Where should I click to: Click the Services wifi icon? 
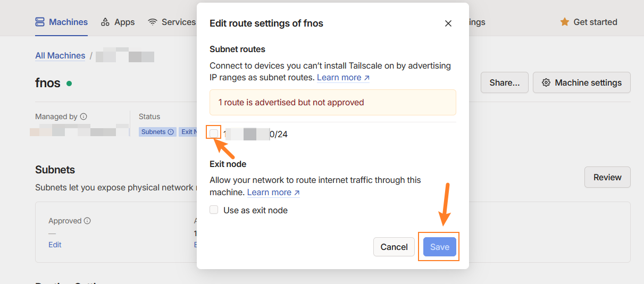[x=153, y=22]
